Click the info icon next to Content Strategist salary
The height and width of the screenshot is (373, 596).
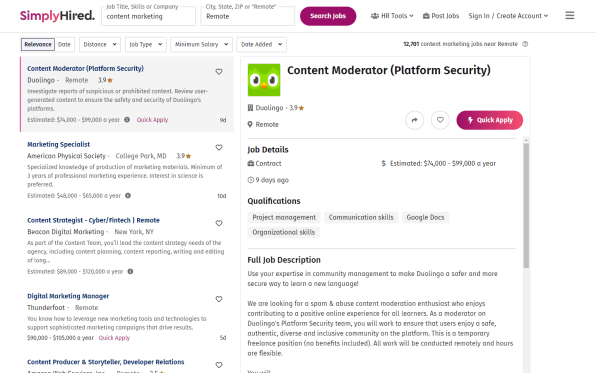130,271
